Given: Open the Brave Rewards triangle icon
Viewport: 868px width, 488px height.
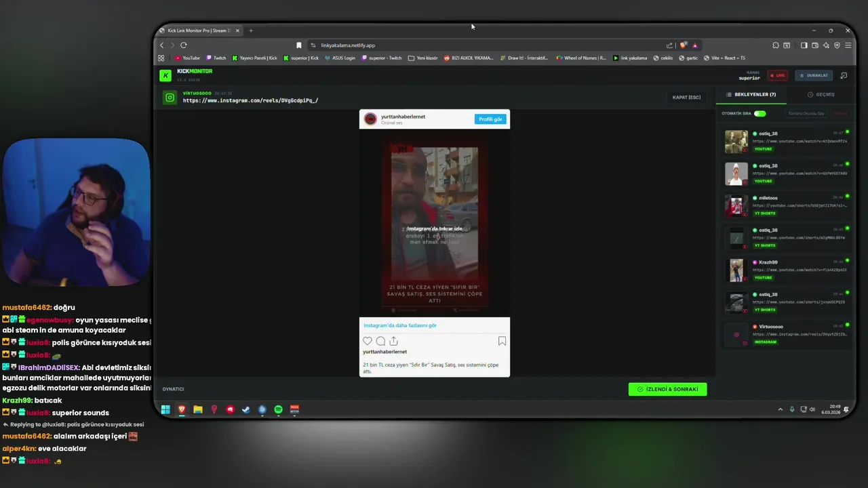Looking at the screenshot, I should pos(694,45).
